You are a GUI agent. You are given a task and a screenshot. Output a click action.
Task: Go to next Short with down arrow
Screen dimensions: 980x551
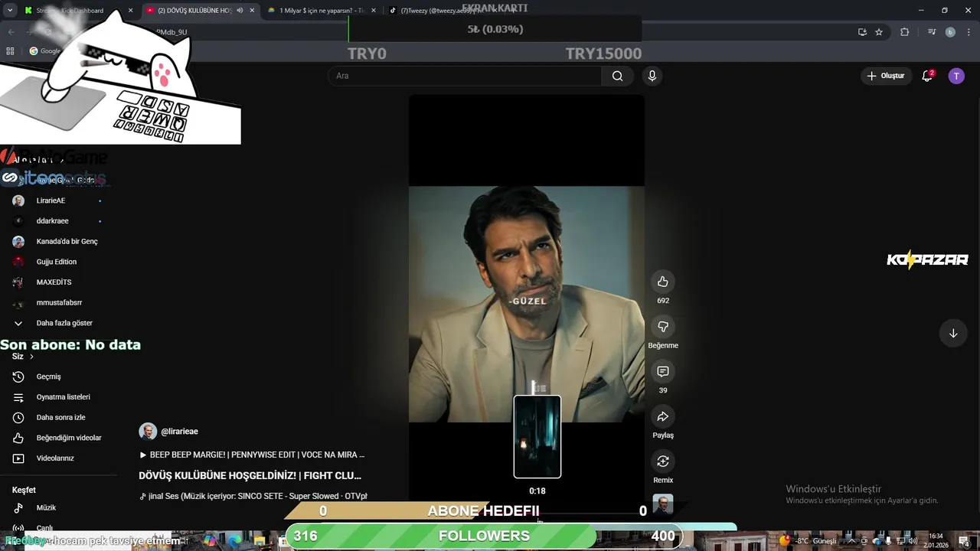[953, 334]
